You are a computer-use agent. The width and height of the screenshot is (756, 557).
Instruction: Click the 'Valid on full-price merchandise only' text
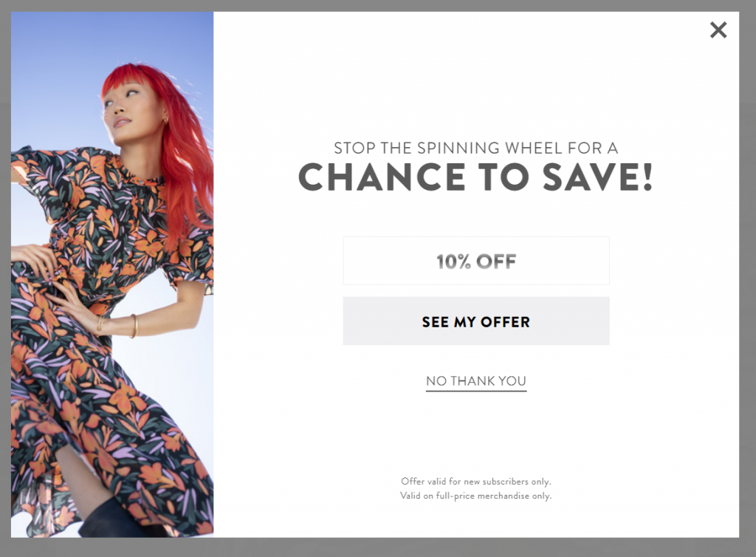[x=476, y=495]
